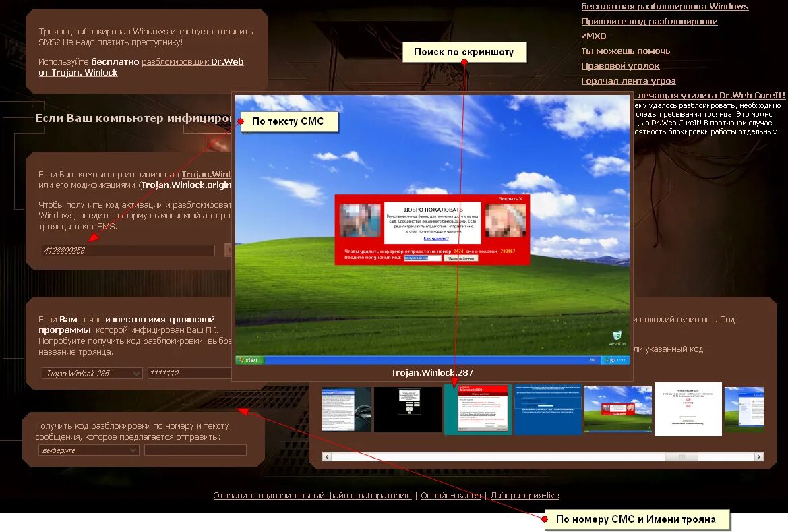Screen dimensions: 788x532
Task: Click the field containing 1111112
Action: pyautogui.click(x=189, y=373)
